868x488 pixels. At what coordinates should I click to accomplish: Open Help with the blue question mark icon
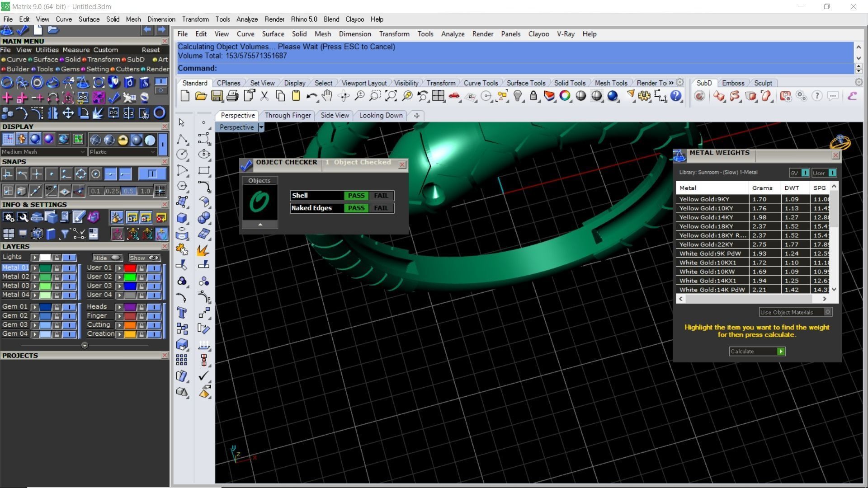click(x=676, y=96)
